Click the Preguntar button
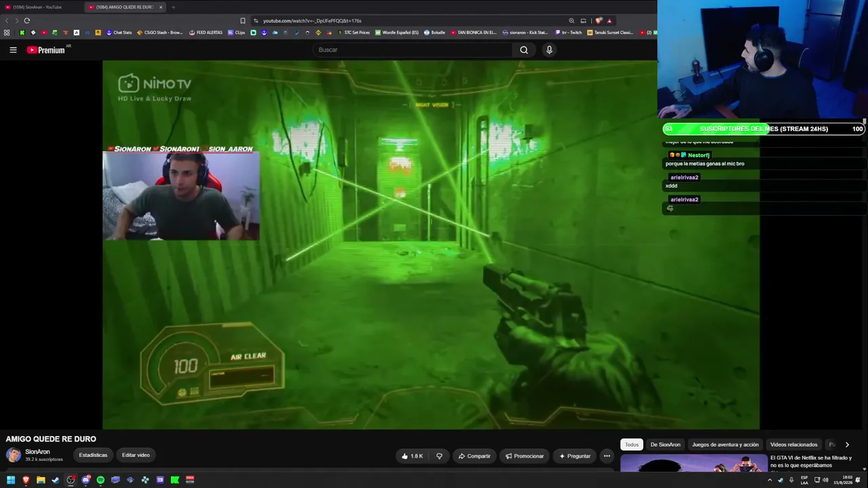Screen dimensions: 868x488 point(575,456)
